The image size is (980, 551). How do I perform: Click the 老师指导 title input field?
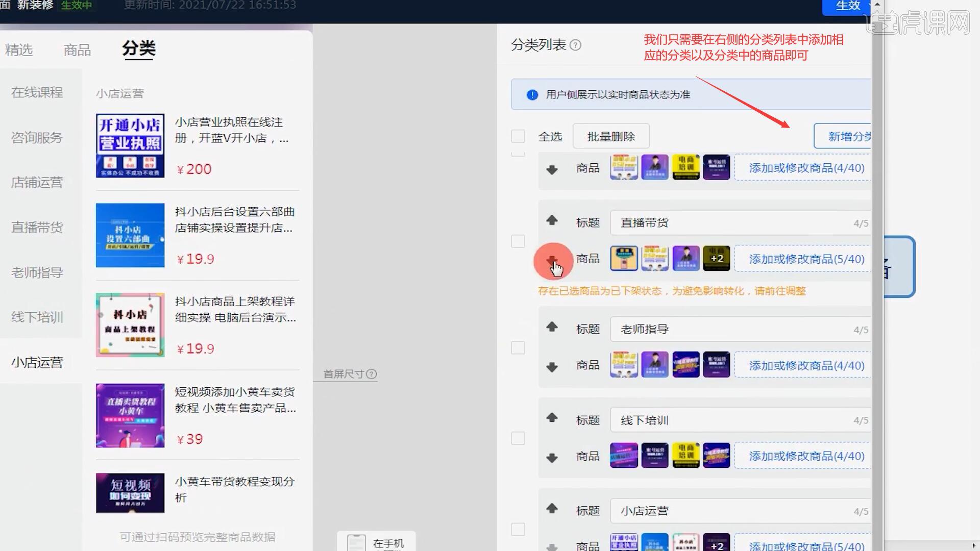730,330
